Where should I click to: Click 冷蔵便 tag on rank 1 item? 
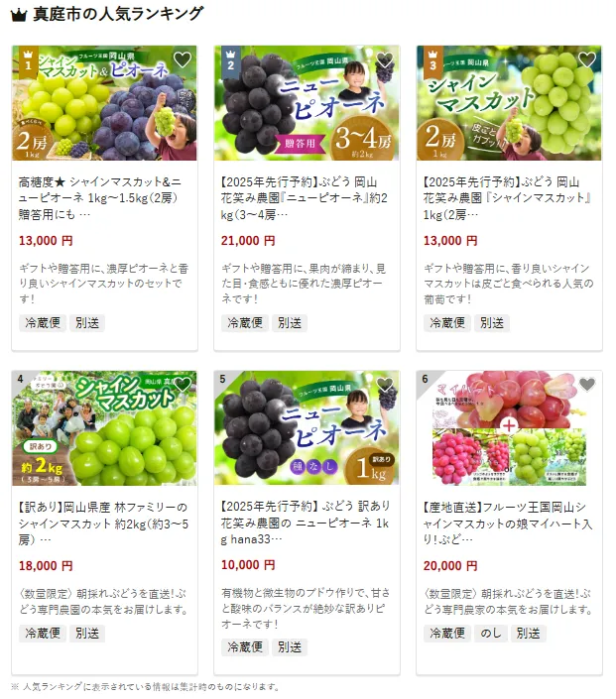tap(43, 323)
